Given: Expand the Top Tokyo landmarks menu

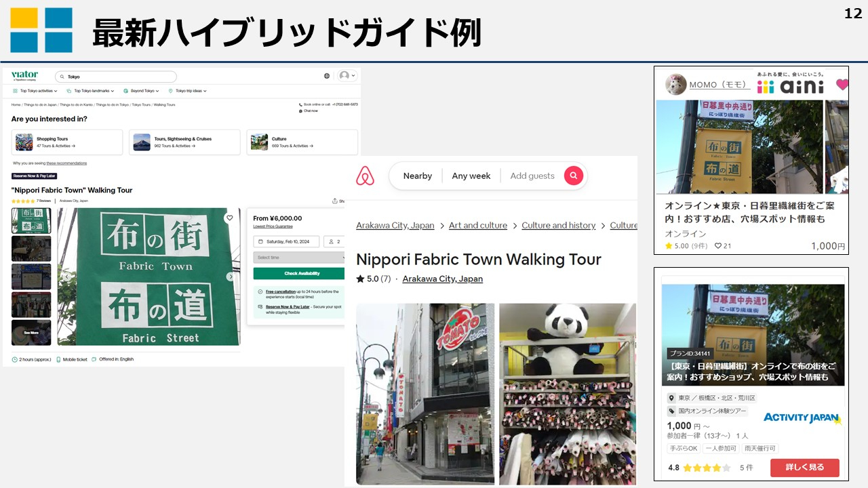Looking at the screenshot, I should (90, 91).
